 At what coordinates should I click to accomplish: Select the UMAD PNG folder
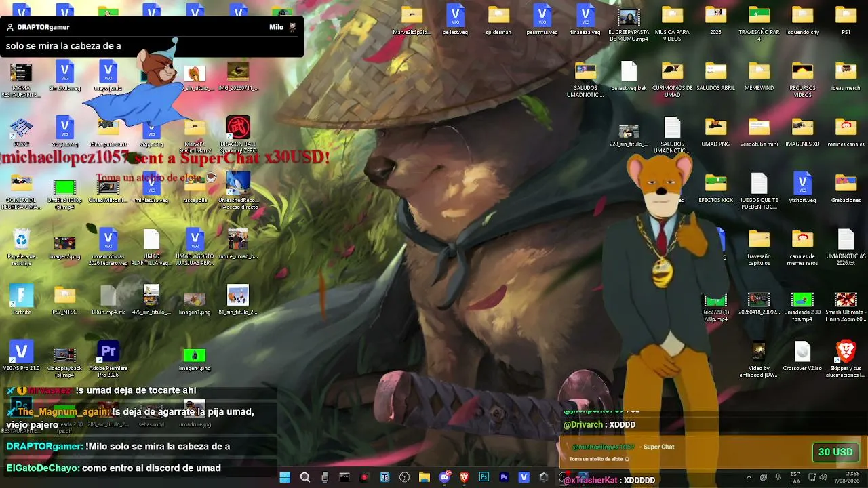(x=715, y=132)
